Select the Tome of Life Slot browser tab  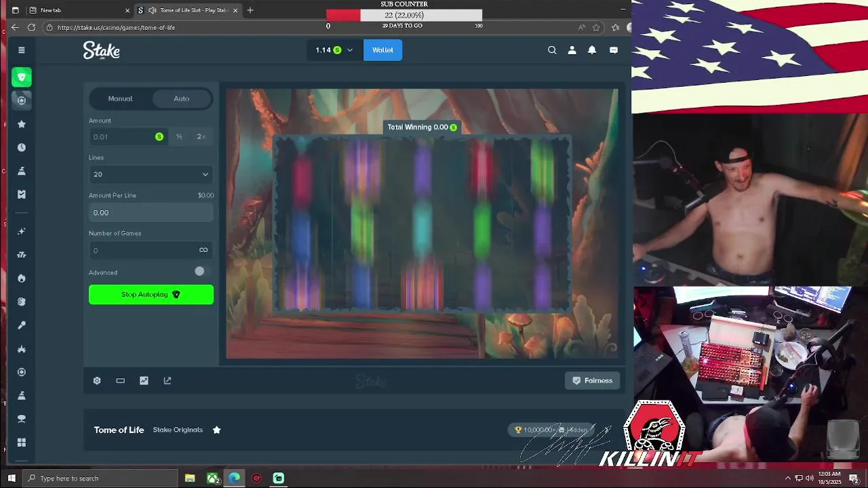tap(188, 10)
